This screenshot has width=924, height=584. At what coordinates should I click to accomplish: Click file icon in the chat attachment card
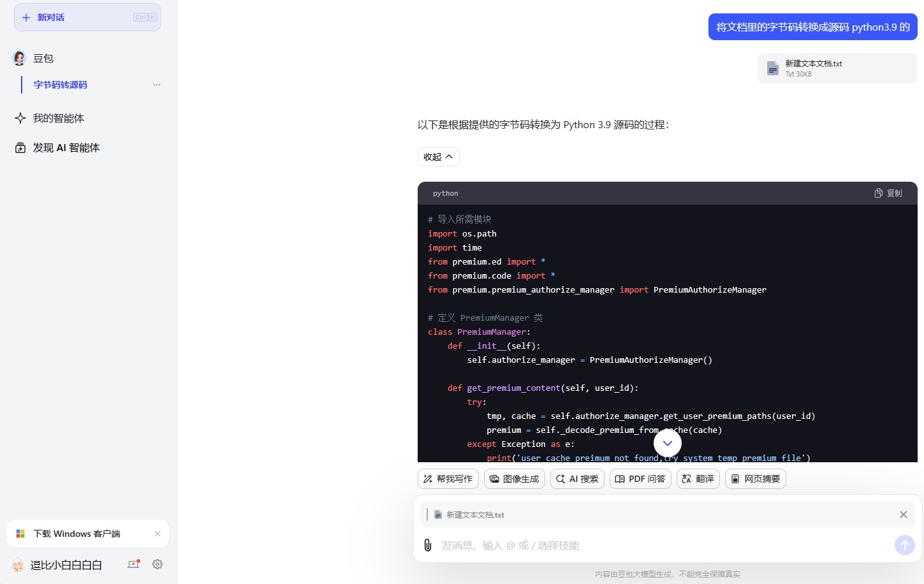[773, 68]
